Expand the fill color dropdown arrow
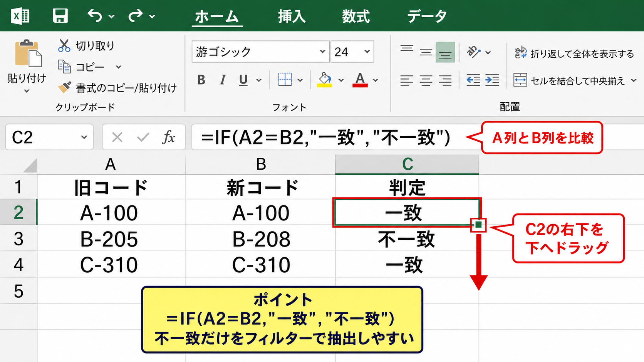 [x=341, y=80]
